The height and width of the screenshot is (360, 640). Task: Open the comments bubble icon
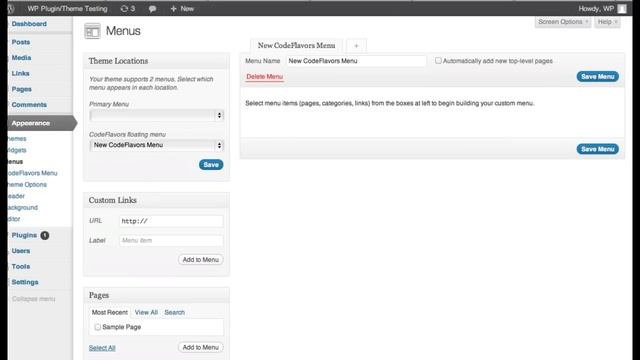click(152, 9)
